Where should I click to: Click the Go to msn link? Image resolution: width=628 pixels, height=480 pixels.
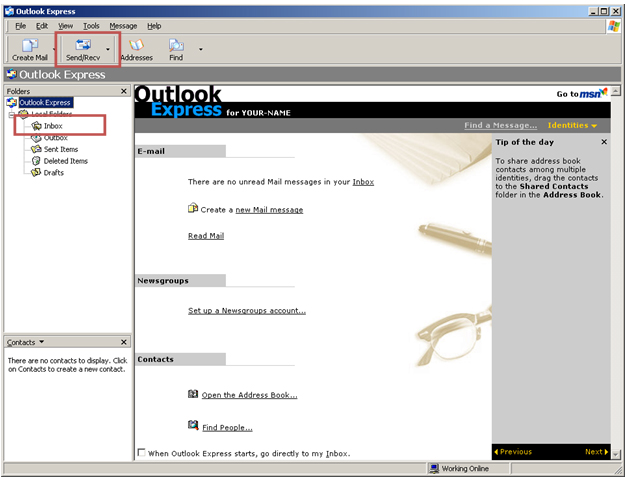tap(582, 93)
